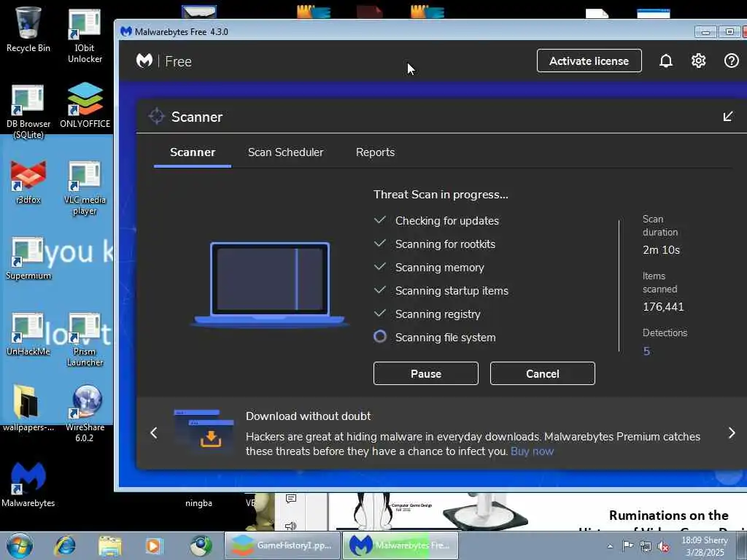Image resolution: width=747 pixels, height=560 pixels.
Task: Select the IObit Unlocker desktop shortcut
Action: [x=85, y=36]
